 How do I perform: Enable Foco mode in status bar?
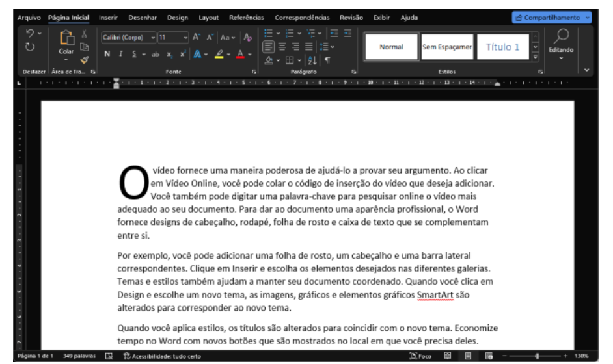pos(420,356)
